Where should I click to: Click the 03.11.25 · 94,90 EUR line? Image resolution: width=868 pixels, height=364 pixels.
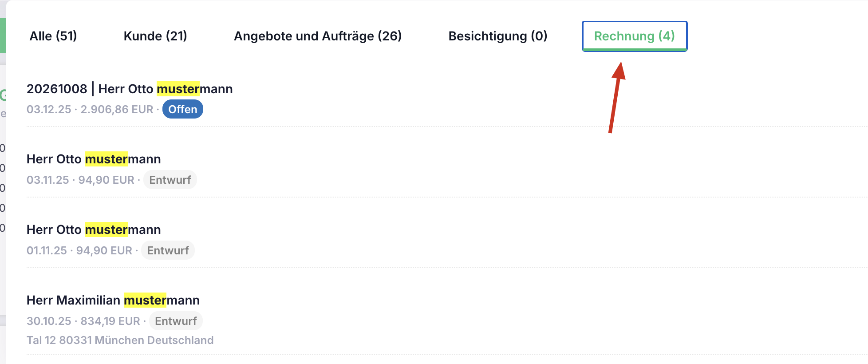click(x=80, y=180)
